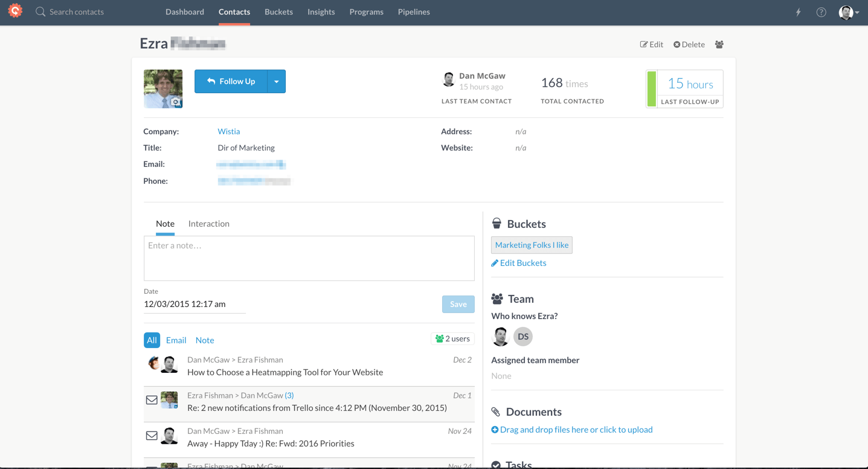Click the note Date field

[194, 305]
